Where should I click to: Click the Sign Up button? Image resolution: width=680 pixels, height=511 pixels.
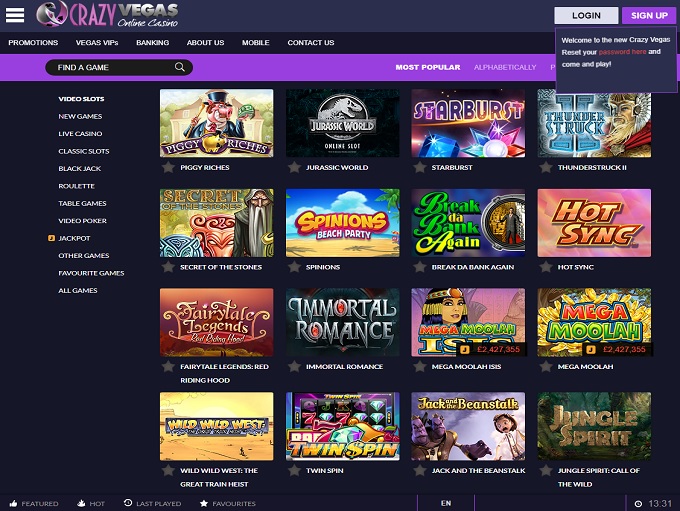649,15
